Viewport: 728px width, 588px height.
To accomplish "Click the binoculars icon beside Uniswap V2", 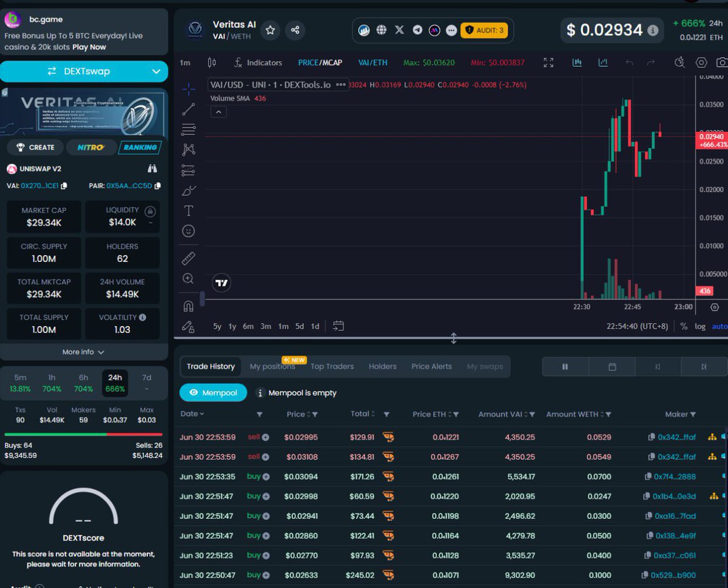I will click(152, 169).
